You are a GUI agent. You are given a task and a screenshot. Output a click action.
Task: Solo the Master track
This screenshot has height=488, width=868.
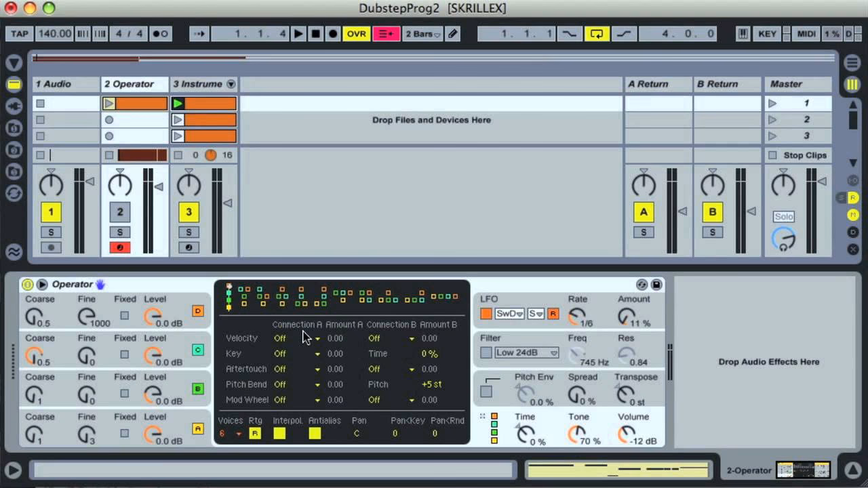click(783, 216)
